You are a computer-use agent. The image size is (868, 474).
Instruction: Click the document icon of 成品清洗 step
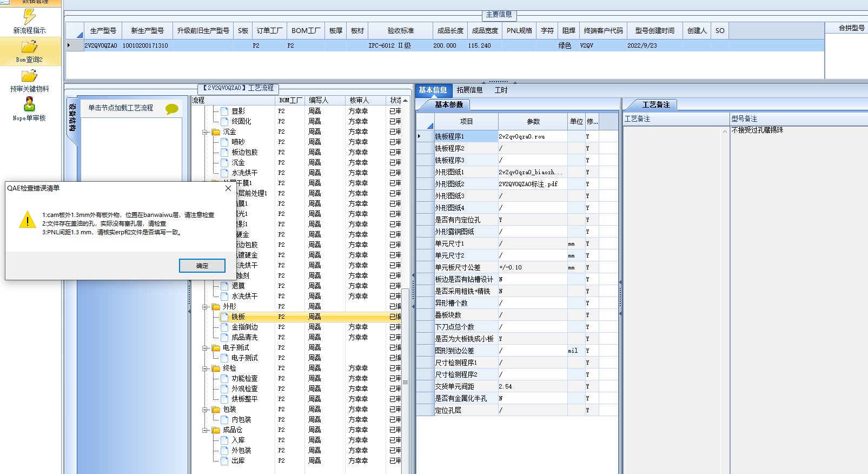224,337
